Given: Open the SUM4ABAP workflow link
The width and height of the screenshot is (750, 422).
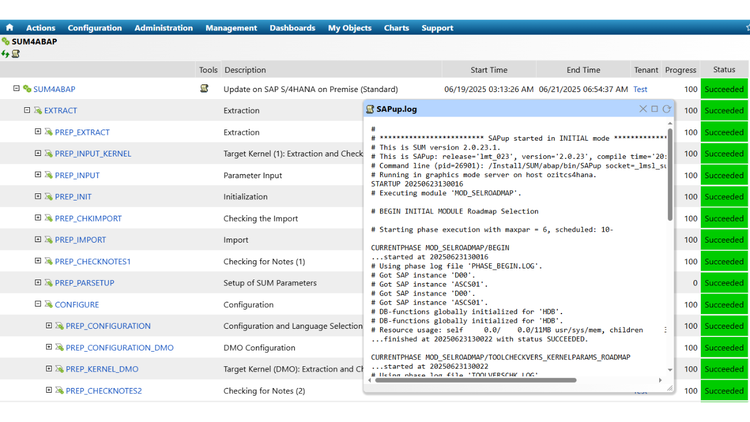Looking at the screenshot, I should point(54,89).
